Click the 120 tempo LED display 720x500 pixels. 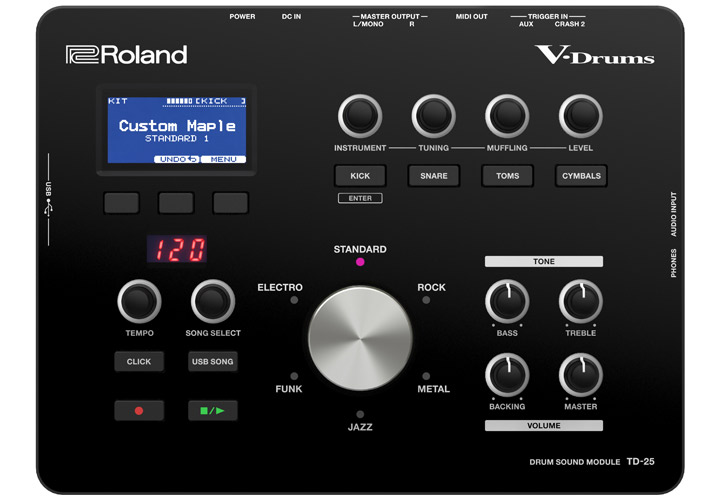[x=177, y=249]
